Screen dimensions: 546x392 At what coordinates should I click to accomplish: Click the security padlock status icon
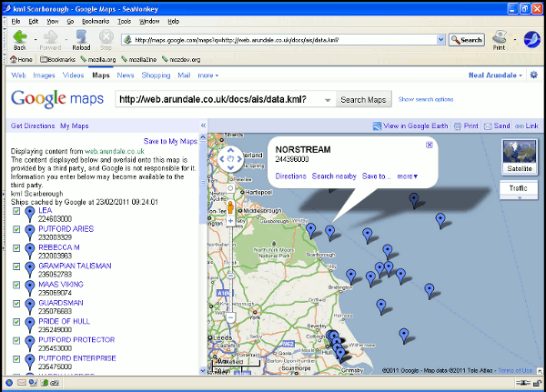coord(537,383)
